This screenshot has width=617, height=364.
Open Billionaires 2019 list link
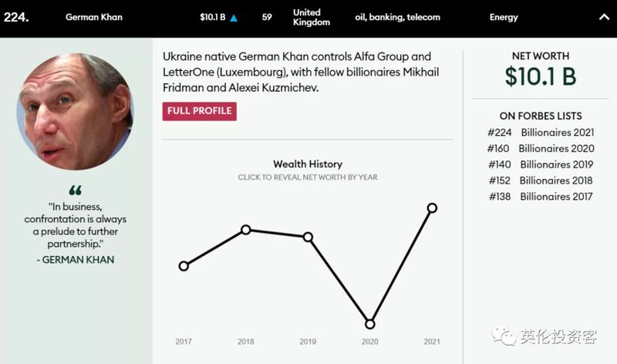pyautogui.click(x=556, y=164)
